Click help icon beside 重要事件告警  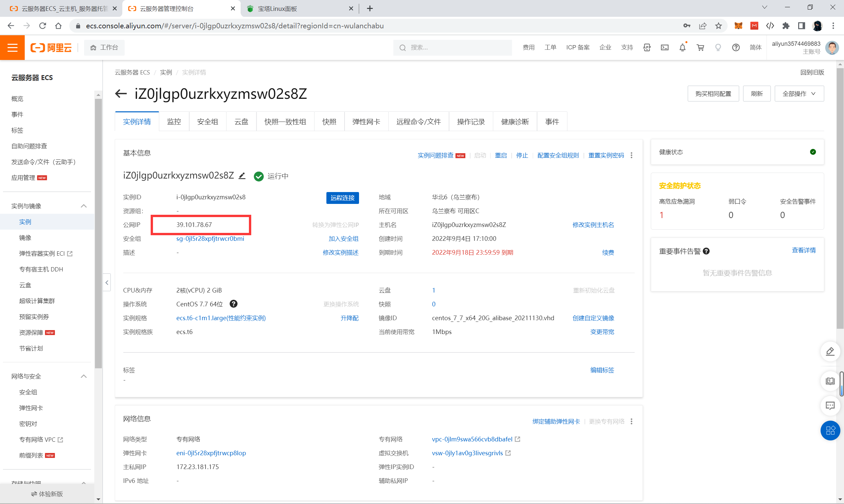(706, 251)
